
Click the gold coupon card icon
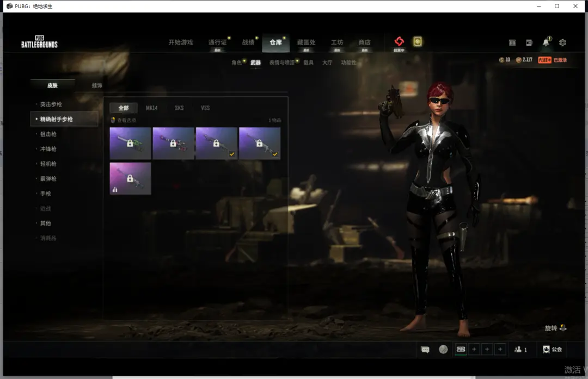418,41
